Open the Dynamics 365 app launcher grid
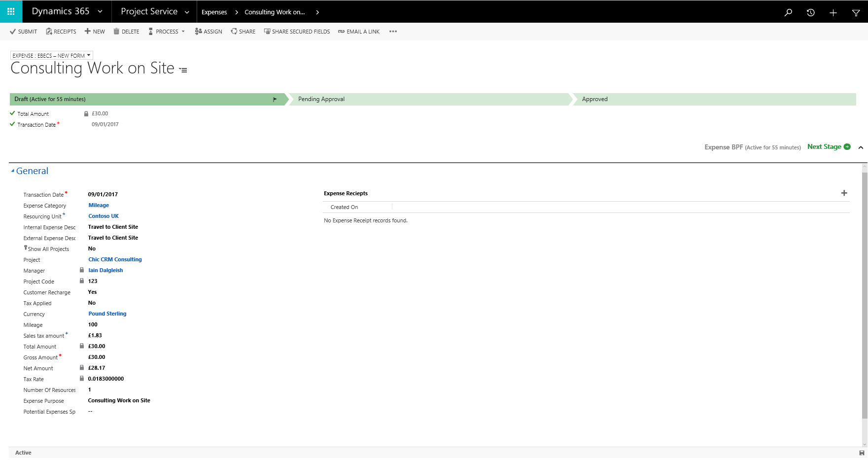 (11, 11)
